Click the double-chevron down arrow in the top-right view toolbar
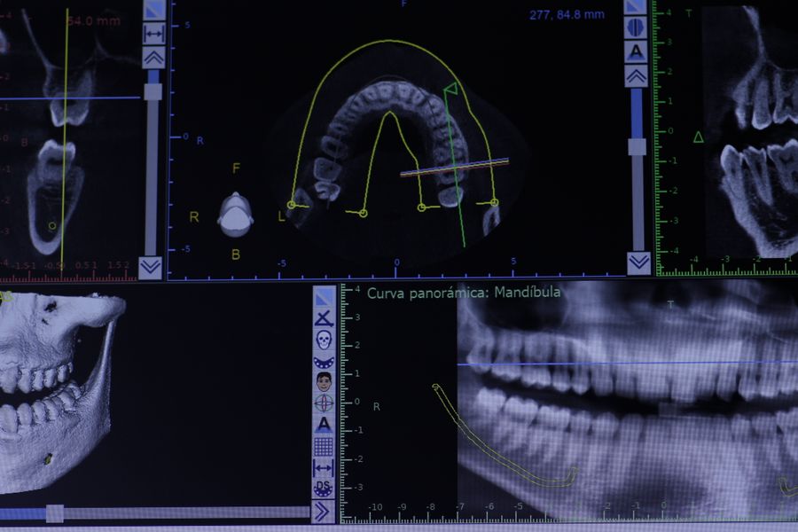The height and width of the screenshot is (532, 798). tap(639, 262)
